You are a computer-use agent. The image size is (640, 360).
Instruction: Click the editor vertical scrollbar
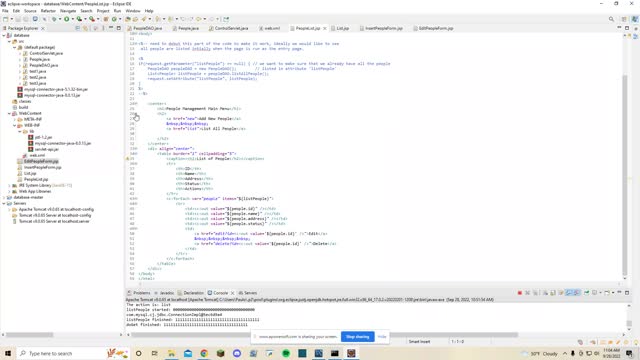coord(624,176)
